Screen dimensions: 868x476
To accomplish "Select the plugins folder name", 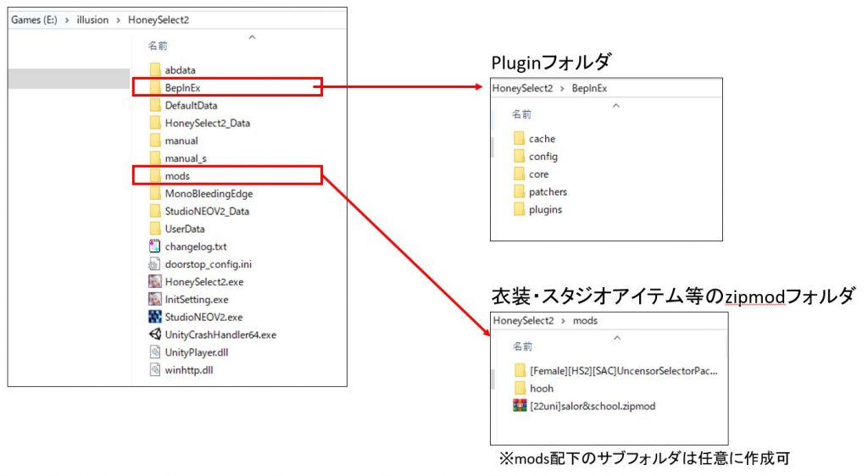I will (545, 209).
